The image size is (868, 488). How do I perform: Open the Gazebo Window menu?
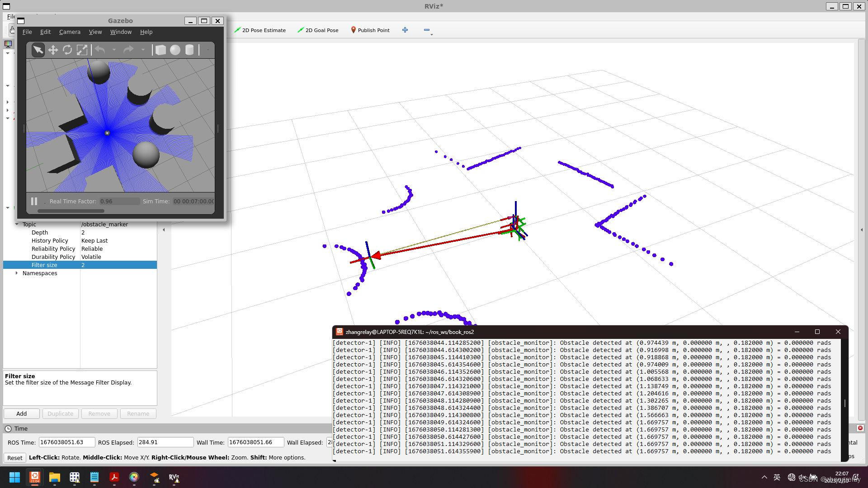[121, 32]
